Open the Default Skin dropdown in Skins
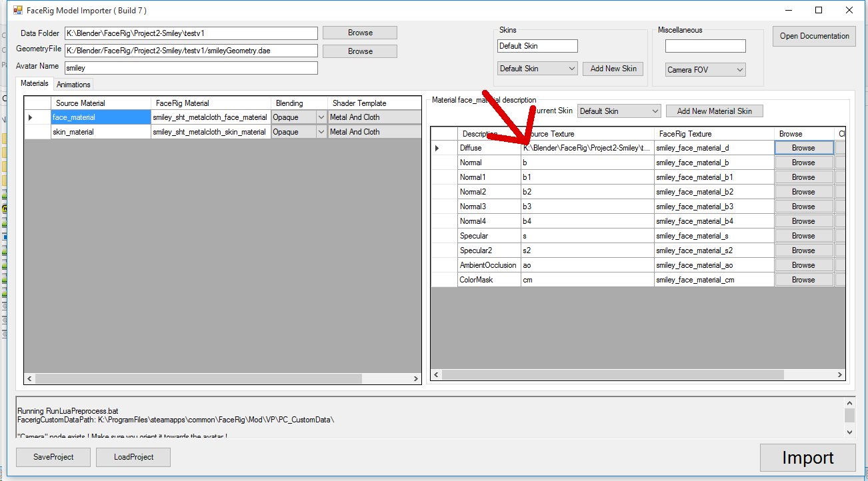This screenshot has width=868, height=481. coord(537,69)
